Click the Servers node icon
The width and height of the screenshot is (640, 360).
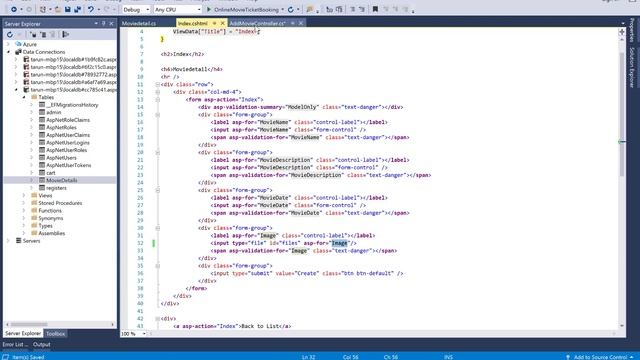pyautogui.click(x=18, y=241)
